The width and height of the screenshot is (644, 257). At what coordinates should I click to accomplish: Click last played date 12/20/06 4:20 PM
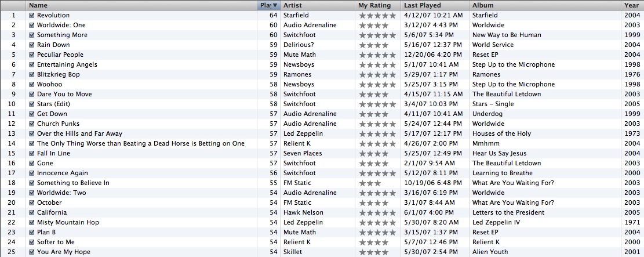click(x=433, y=55)
